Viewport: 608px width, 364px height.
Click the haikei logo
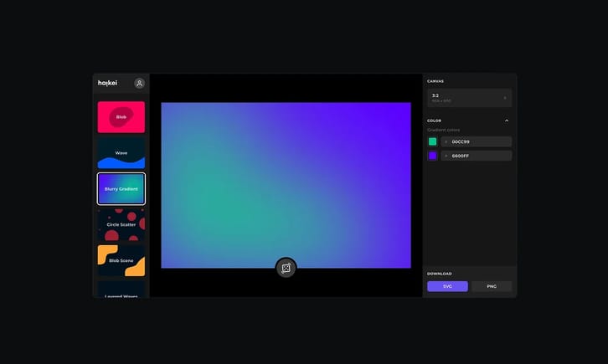(107, 83)
